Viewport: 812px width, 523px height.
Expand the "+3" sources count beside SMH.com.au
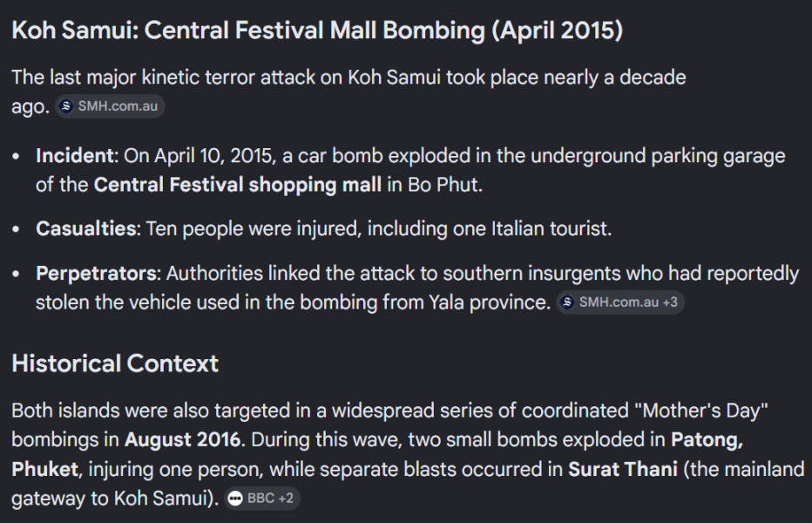pos(669,302)
